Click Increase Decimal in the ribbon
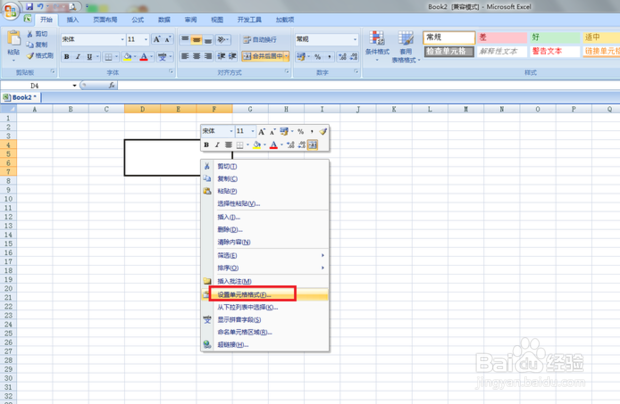This screenshot has width=620, height=404. coord(342,57)
